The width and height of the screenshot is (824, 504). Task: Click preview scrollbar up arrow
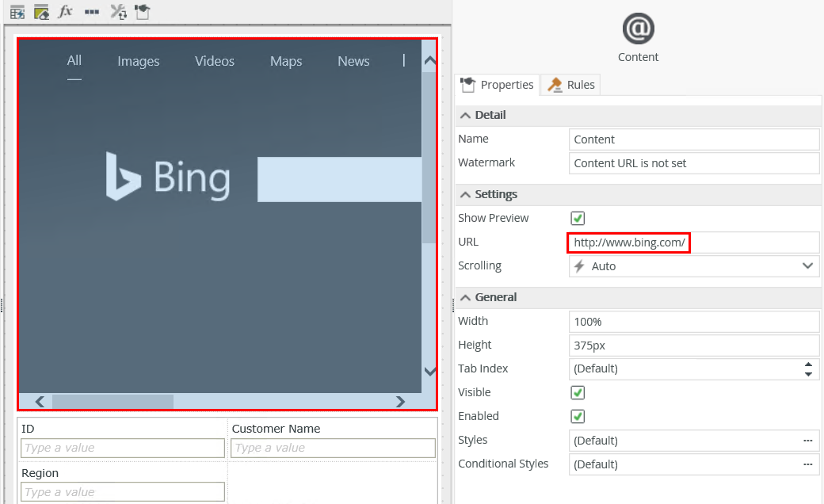pos(429,60)
